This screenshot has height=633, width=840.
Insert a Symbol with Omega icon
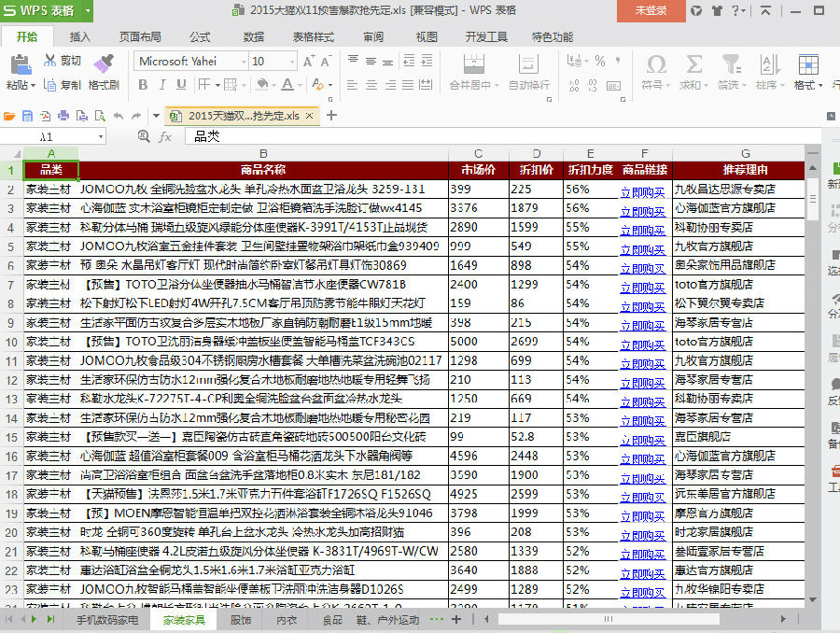[656, 64]
